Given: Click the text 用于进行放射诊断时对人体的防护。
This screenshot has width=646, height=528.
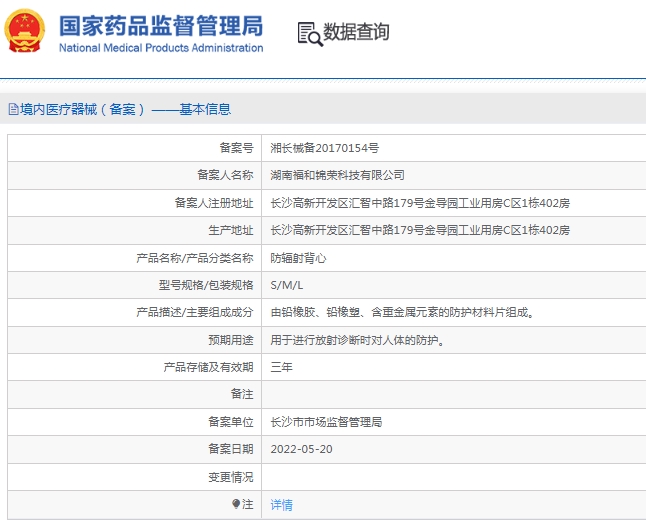Looking at the screenshot, I should coord(357,340).
